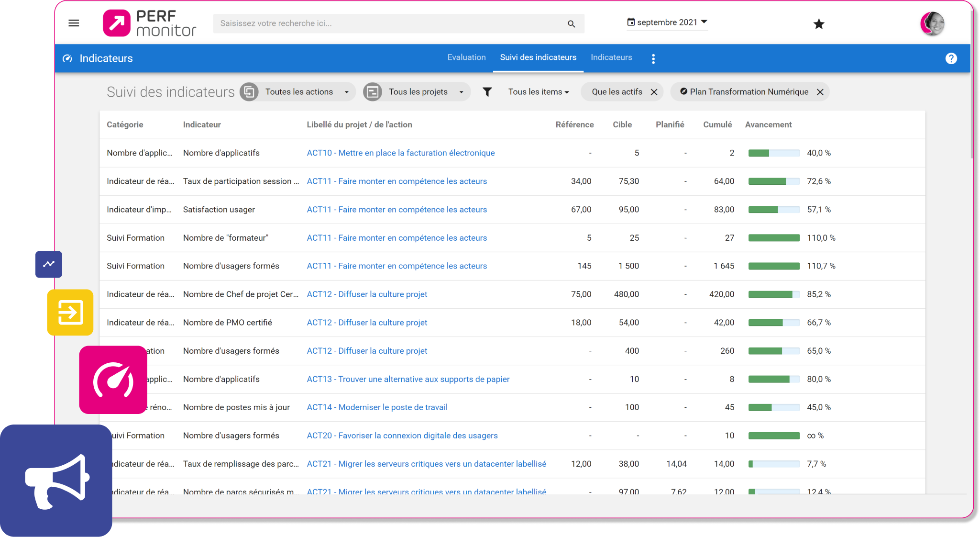Click the favorites star icon
Screen dimensions: 980x537
click(819, 23)
